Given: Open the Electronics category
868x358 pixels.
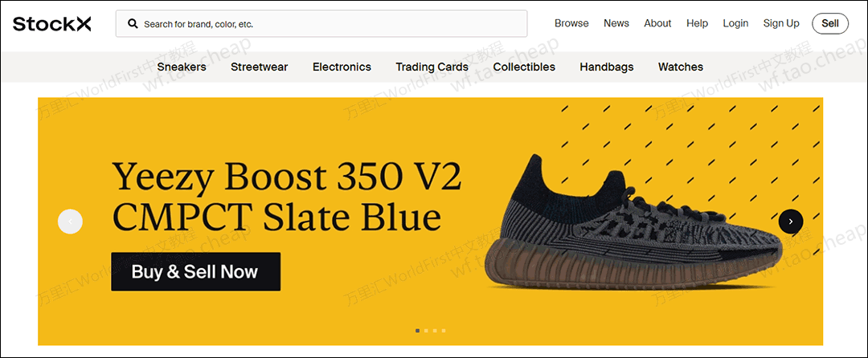Looking at the screenshot, I should tap(342, 67).
